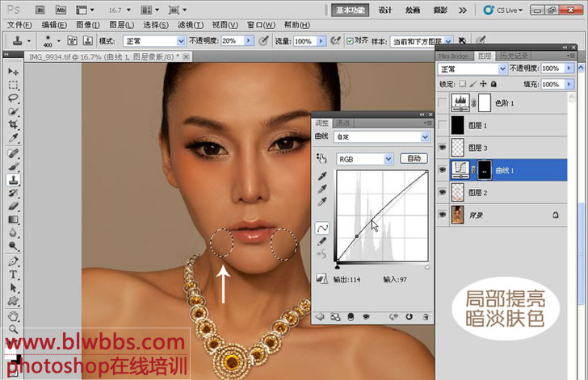The height and width of the screenshot is (380, 588).
Task: Choose the black point eyedropper in Curves
Action: click(x=321, y=176)
